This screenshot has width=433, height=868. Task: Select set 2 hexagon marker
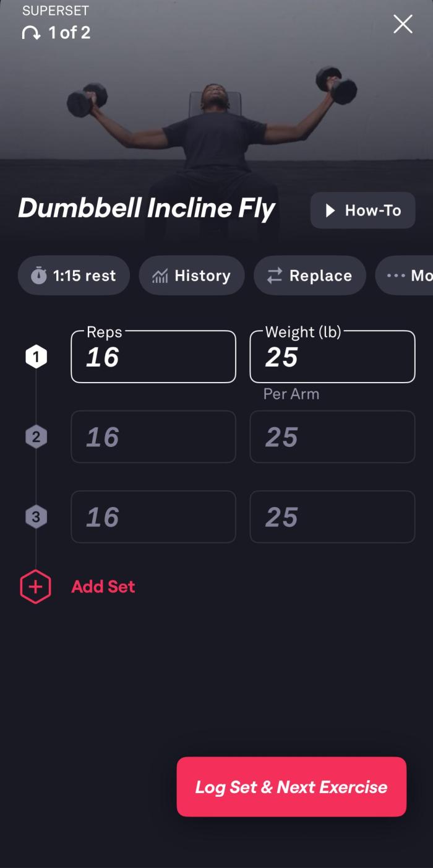[x=36, y=437]
